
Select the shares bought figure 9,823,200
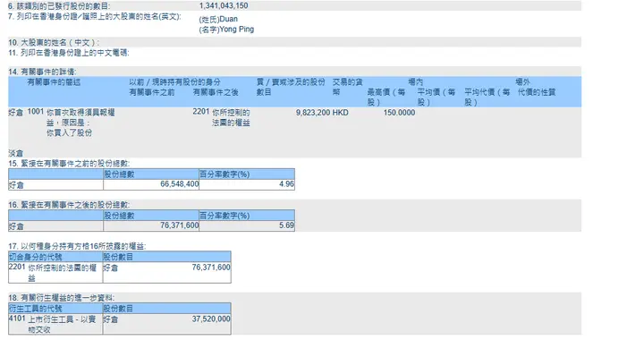(313, 112)
